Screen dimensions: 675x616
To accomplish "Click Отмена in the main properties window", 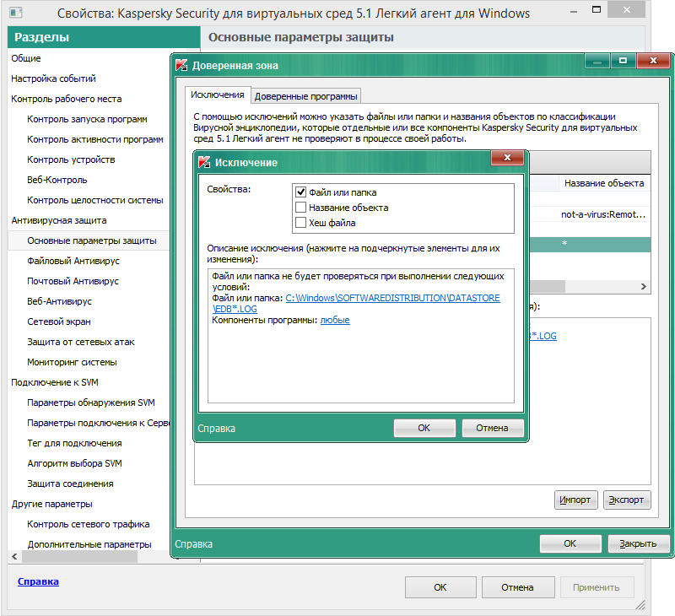I will [517, 587].
